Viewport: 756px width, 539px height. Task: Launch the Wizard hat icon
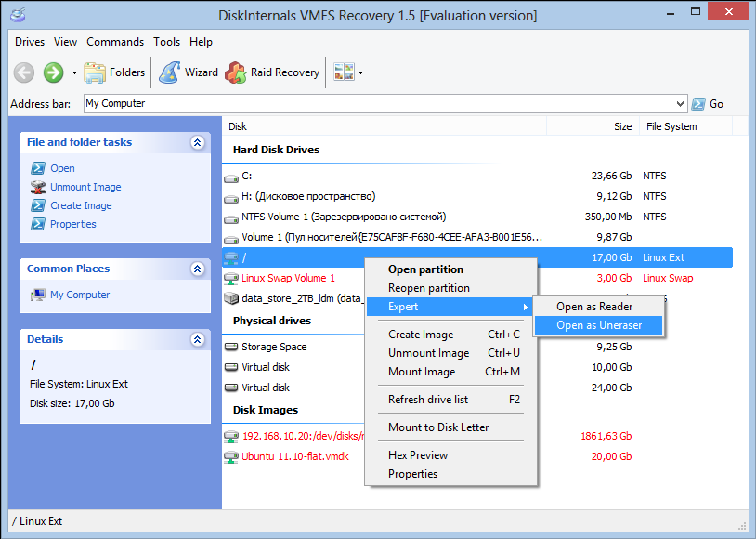[170, 72]
